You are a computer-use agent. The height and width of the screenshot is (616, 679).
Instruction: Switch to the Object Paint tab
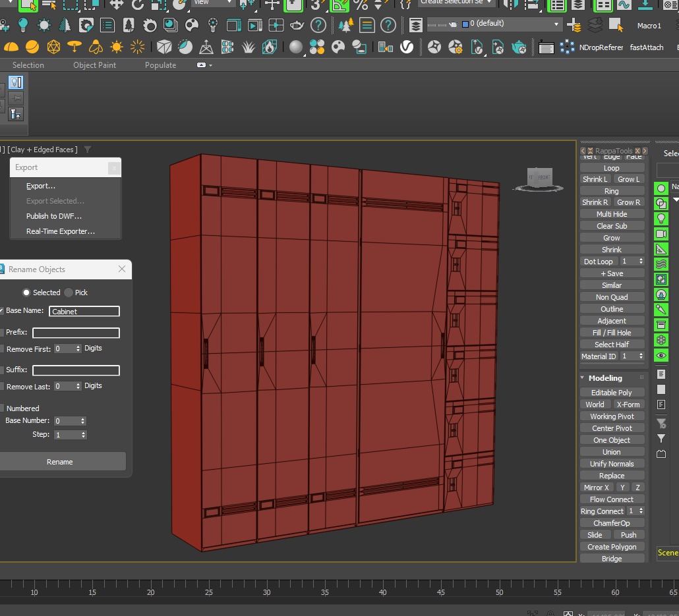94,65
